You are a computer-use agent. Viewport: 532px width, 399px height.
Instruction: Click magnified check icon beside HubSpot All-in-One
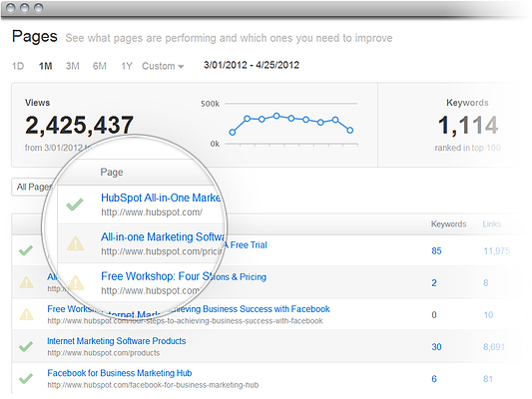(74, 204)
